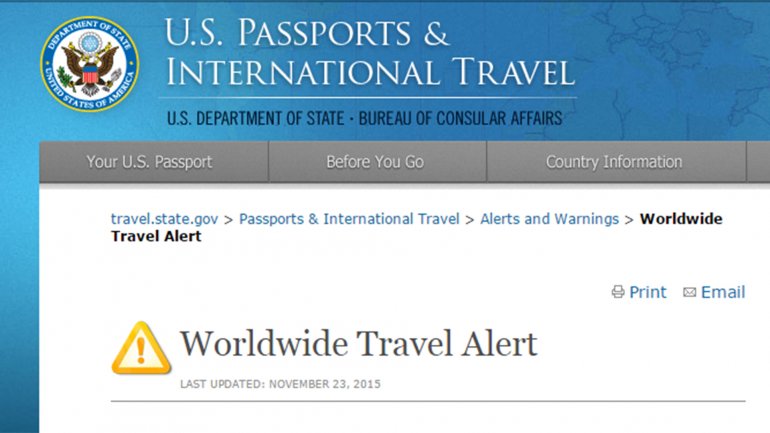Open the Before You Go menu
The height and width of the screenshot is (433, 770).
pyautogui.click(x=377, y=162)
